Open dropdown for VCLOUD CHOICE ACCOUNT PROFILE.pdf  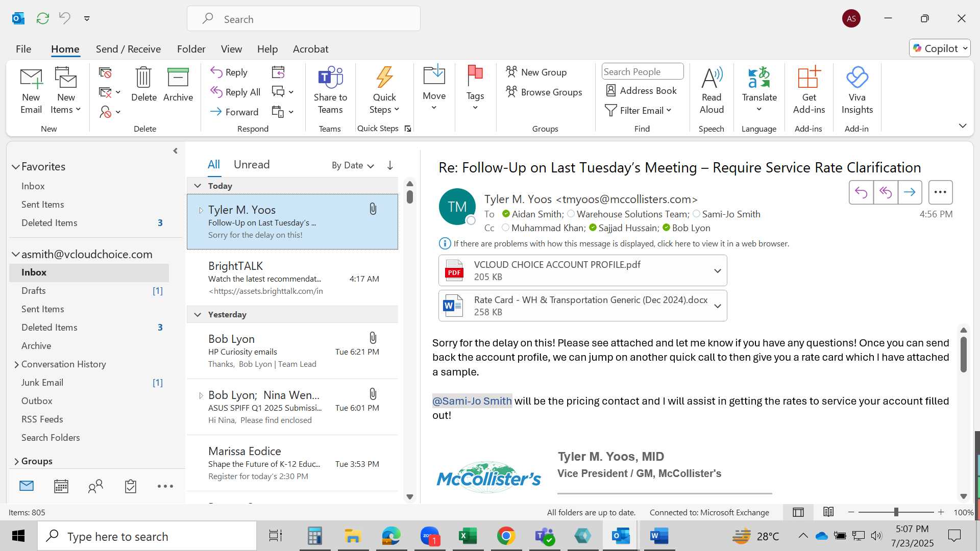717,271
